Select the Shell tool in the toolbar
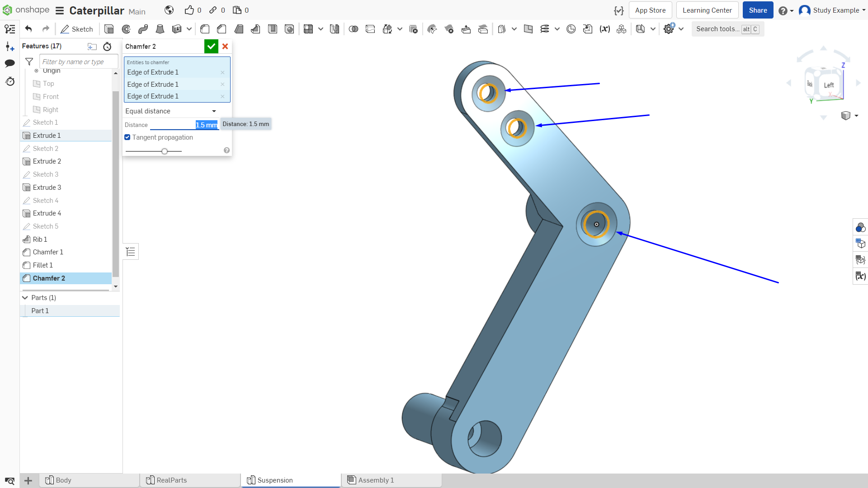The height and width of the screenshot is (488, 868). coord(273,29)
